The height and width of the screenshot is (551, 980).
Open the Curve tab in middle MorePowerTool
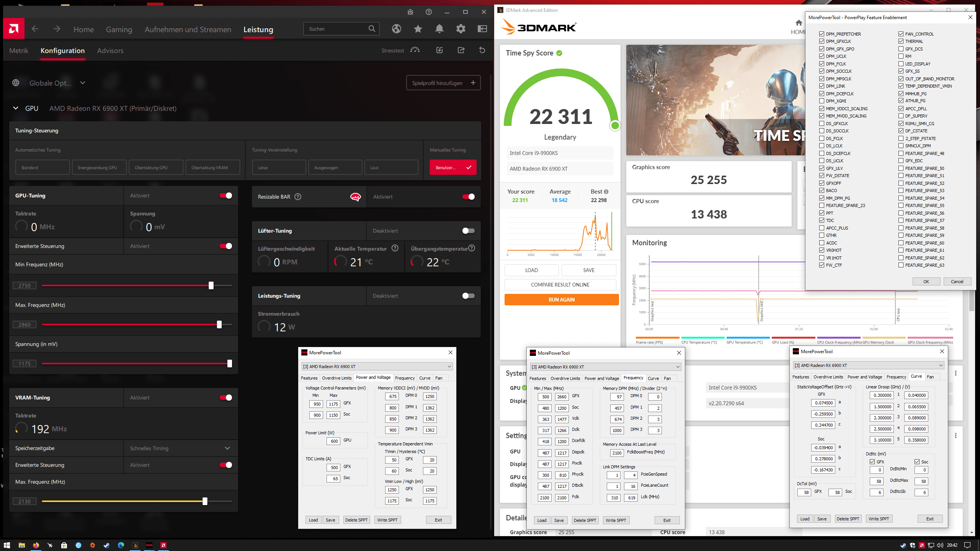coord(653,378)
